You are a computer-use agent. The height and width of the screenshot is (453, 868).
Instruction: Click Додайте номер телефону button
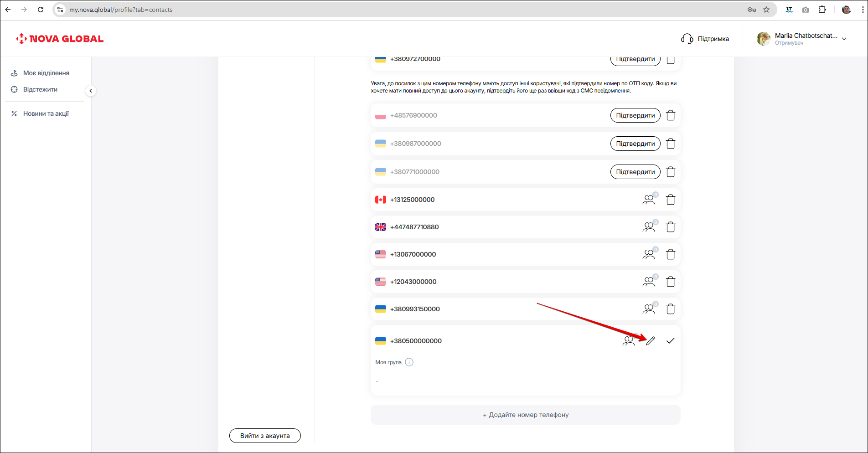tap(525, 415)
